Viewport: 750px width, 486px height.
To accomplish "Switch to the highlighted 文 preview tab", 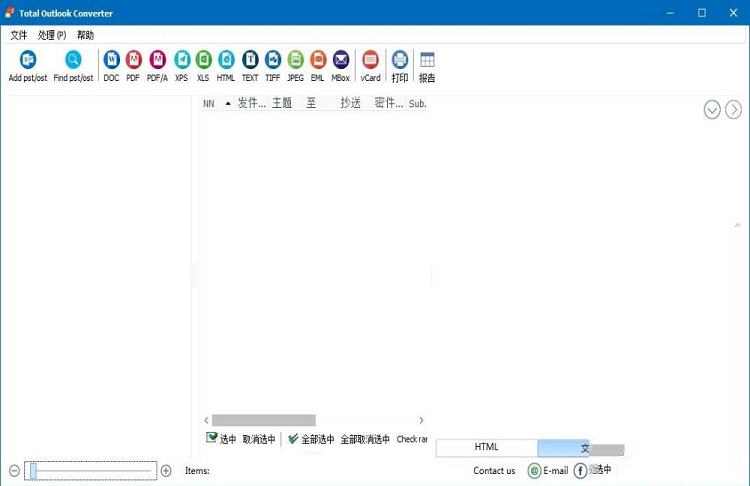I will click(563, 448).
